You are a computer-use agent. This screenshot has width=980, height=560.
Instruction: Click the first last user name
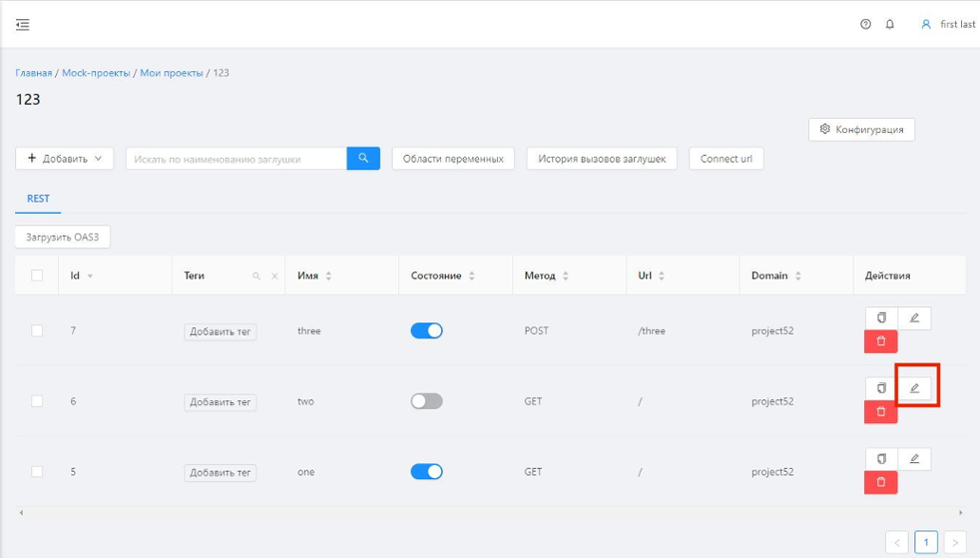tap(957, 25)
